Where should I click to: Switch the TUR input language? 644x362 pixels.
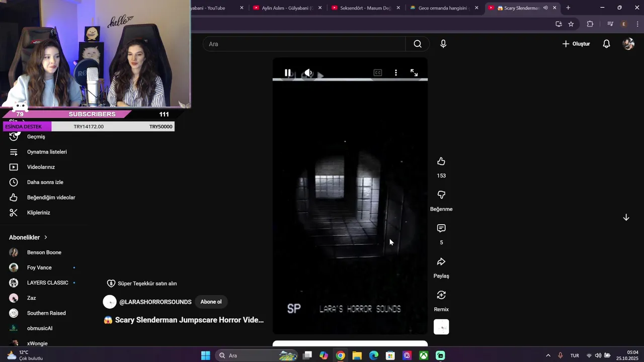pos(575,355)
